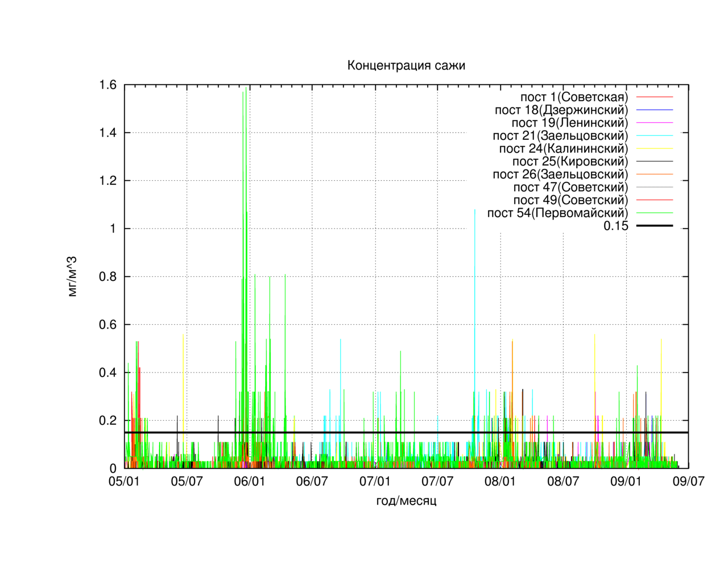Click the 1.6 y-axis tick label

[107, 85]
